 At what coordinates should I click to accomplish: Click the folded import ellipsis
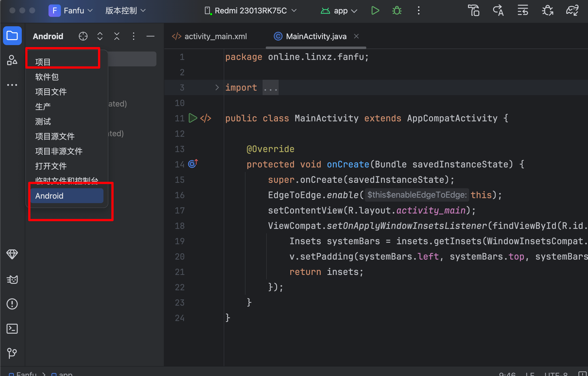[x=270, y=87]
